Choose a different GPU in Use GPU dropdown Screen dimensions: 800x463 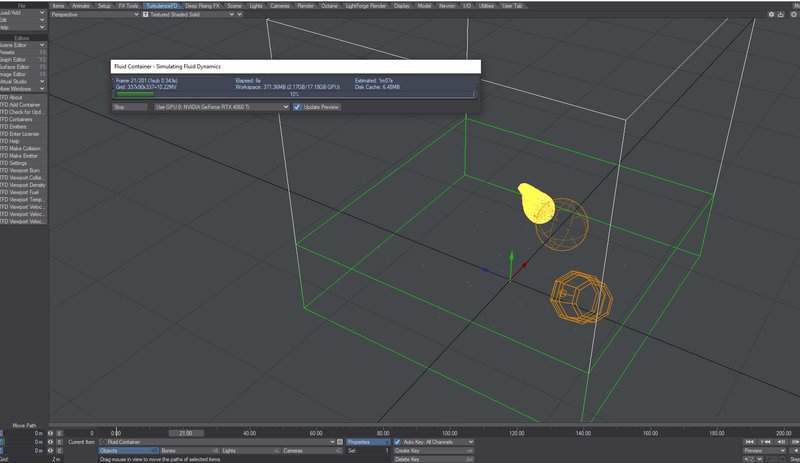(x=222, y=107)
